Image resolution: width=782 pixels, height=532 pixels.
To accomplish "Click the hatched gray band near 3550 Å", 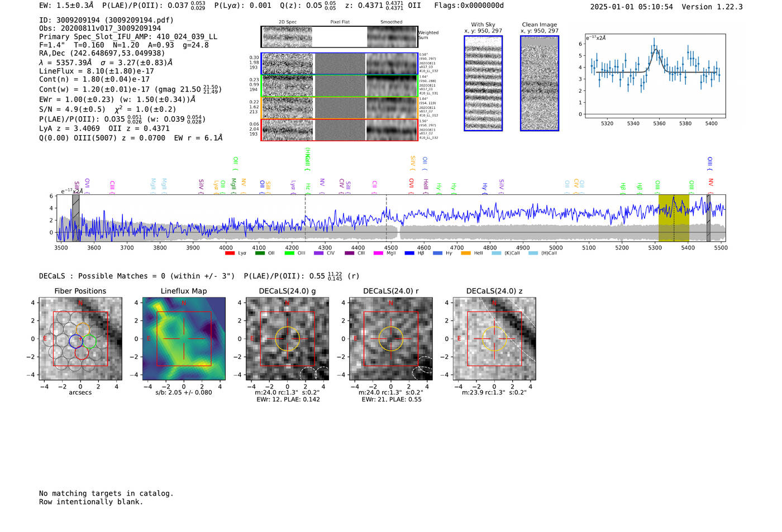I will tap(75, 218).
